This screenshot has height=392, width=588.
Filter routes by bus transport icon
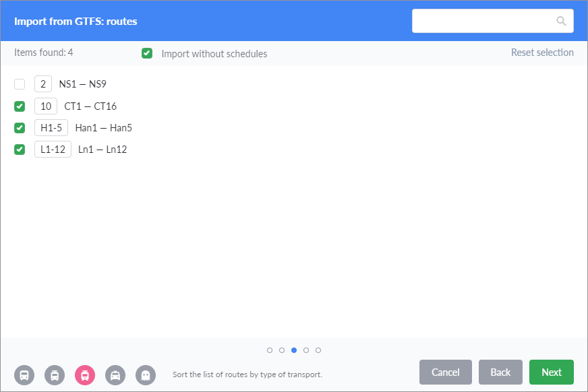tap(24, 374)
